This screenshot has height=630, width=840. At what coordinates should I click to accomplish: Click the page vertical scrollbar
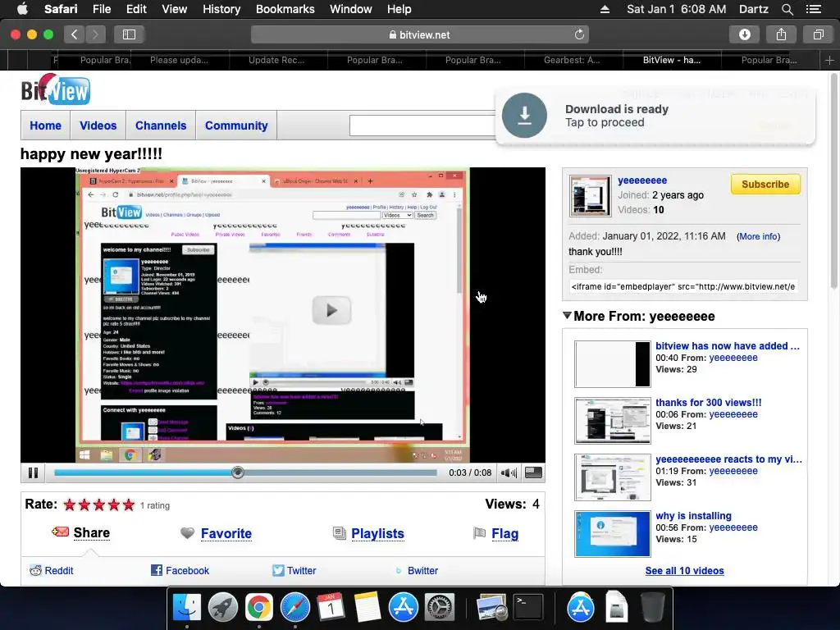(x=833, y=182)
